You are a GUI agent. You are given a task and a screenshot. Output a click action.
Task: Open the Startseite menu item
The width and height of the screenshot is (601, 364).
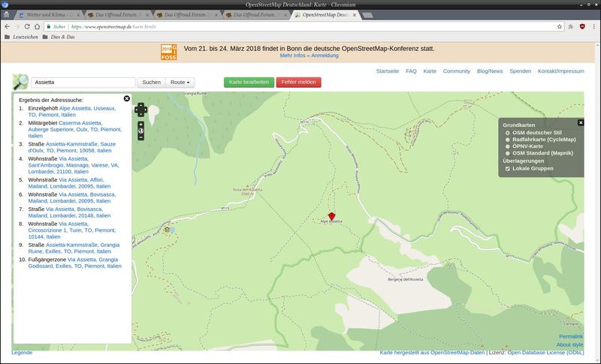[388, 71]
